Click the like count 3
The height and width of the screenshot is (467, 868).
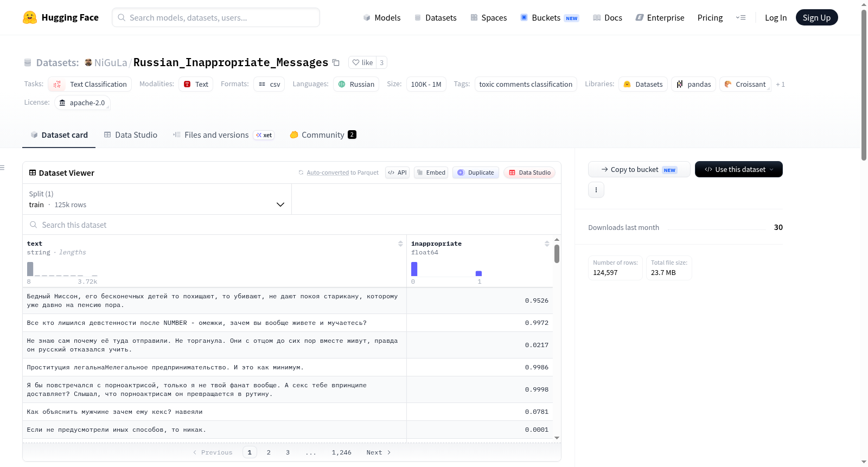coord(381,62)
